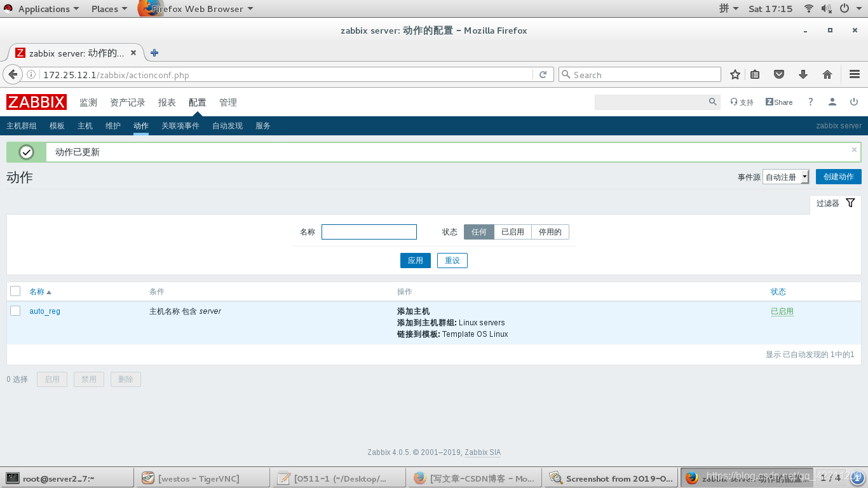The width and height of the screenshot is (868, 488).
Task: Click the 应用 filter button
Action: 416,261
